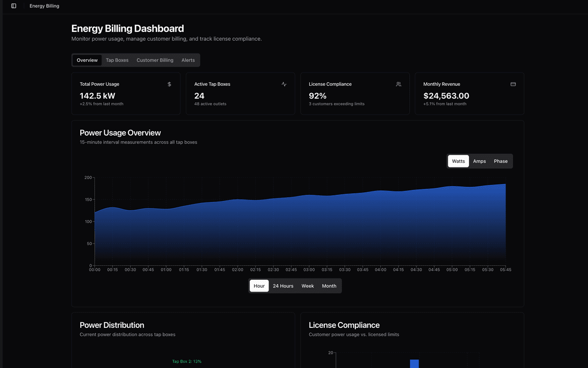Click the credit card icon on Monthly Revenue
Viewport: 588px width, 368px height.
(x=513, y=84)
